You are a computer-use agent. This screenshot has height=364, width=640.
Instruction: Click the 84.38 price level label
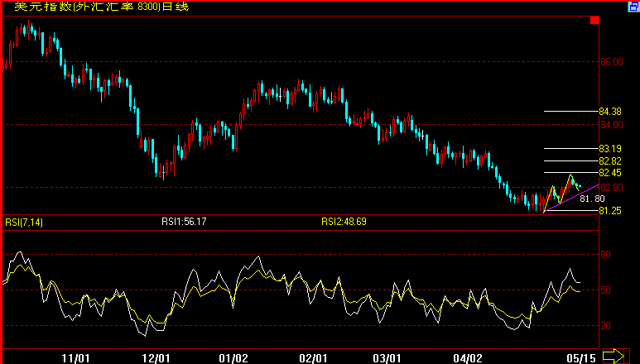click(610, 112)
